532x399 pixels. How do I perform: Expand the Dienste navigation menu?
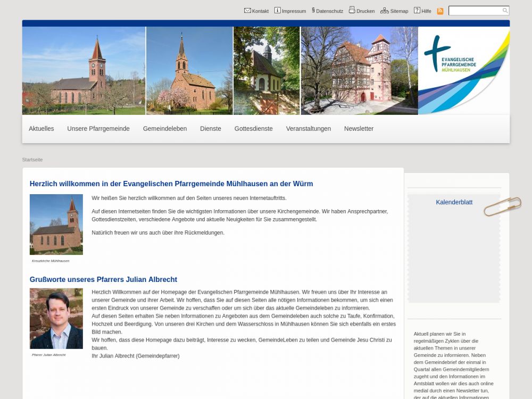tap(211, 129)
